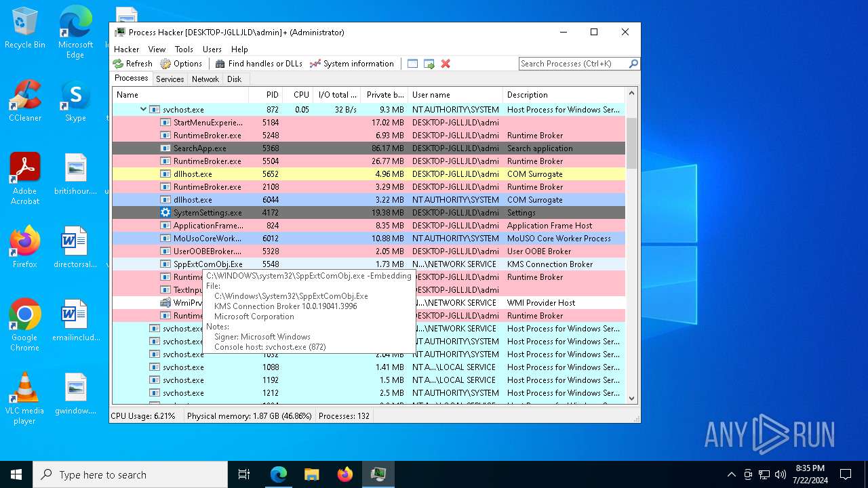Open File Explorer from the taskbar

click(312, 474)
